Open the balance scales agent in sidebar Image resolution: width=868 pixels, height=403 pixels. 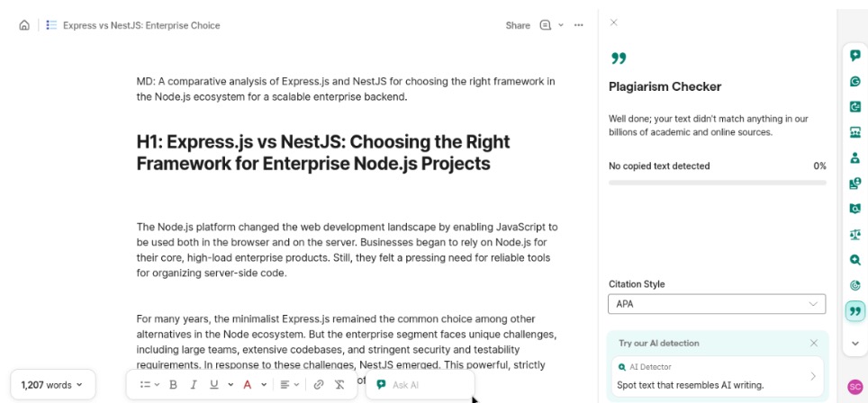855,235
